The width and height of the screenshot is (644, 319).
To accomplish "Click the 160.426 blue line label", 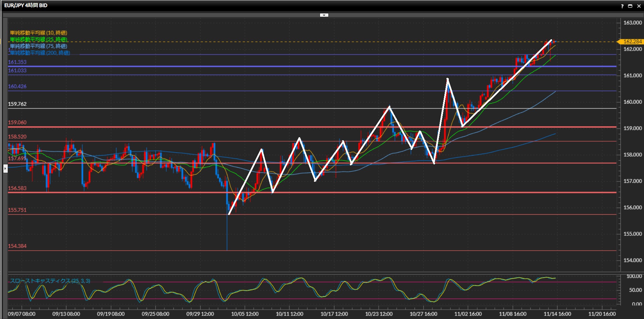I will [x=17, y=86].
